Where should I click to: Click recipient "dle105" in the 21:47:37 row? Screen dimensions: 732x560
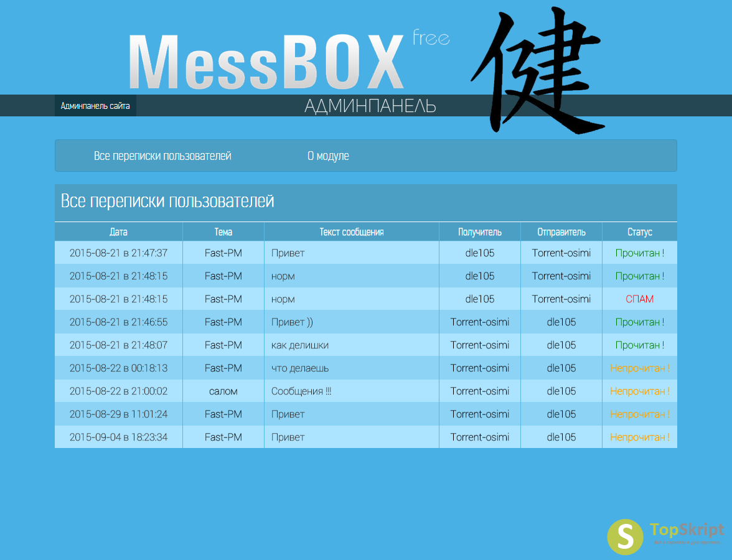[x=480, y=253]
